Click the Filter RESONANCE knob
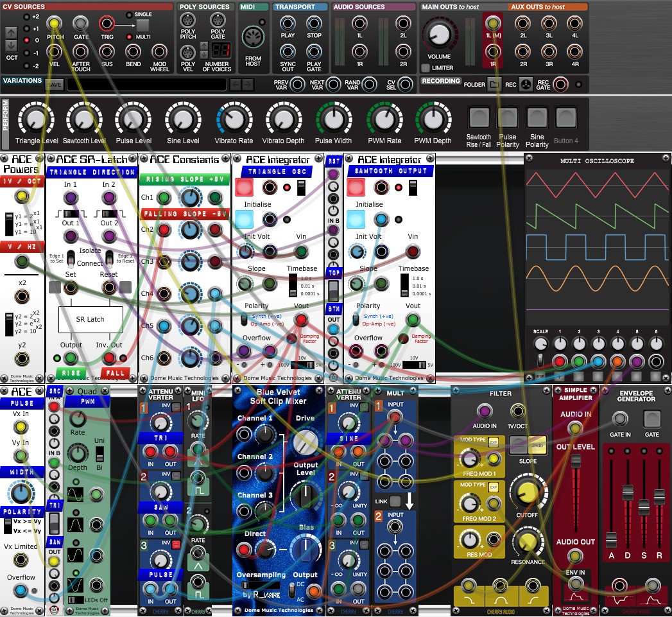The width and height of the screenshot is (672, 617). (527, 541)
